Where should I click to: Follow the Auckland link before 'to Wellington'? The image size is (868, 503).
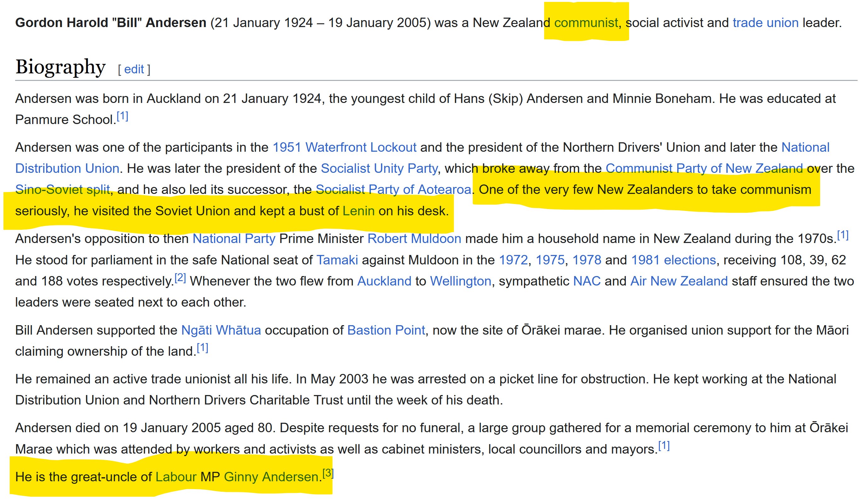[x=384, y=281]
